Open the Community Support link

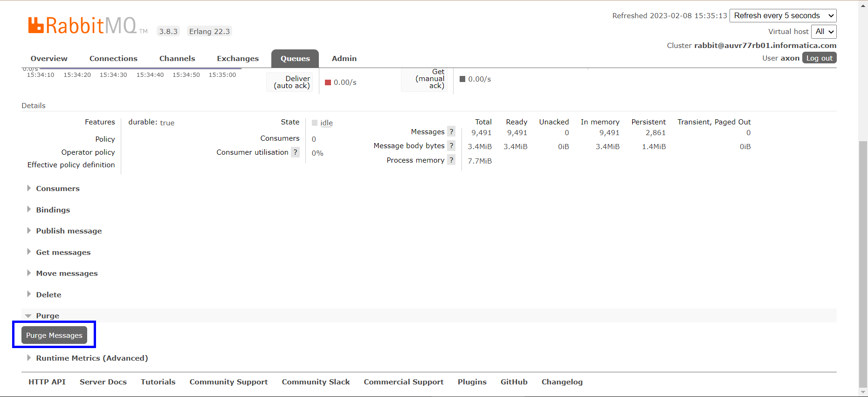pyautogui.click(x=228, y=382)
